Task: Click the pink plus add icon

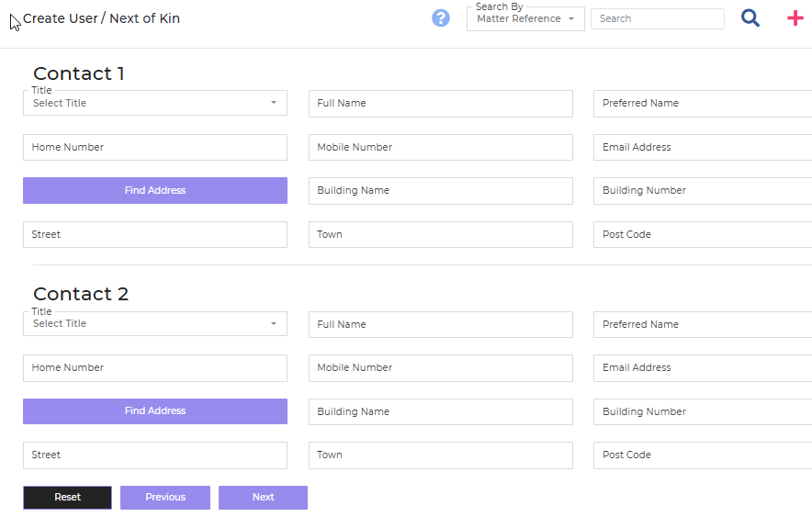Action: (x=795, y=18)
